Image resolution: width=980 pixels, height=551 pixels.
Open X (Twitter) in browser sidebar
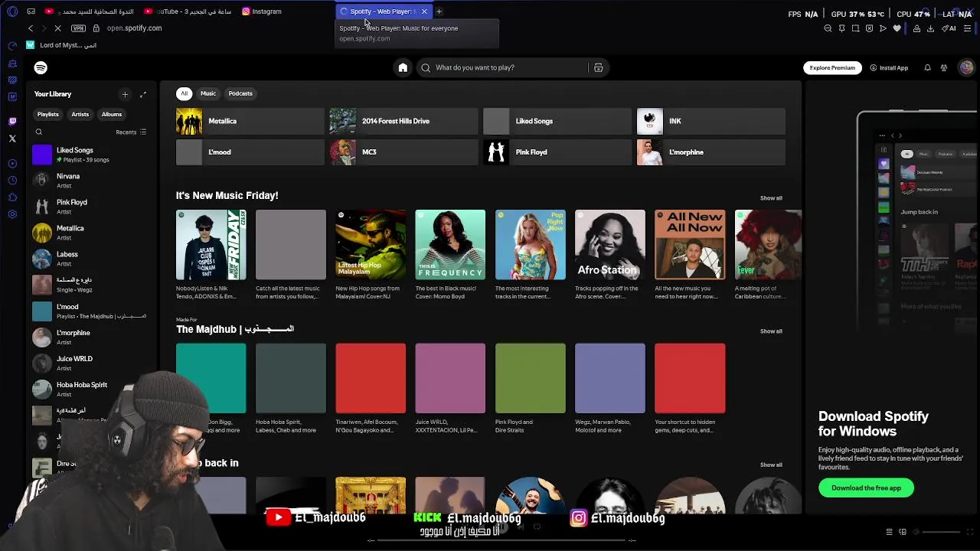click(x=12, y=139)
